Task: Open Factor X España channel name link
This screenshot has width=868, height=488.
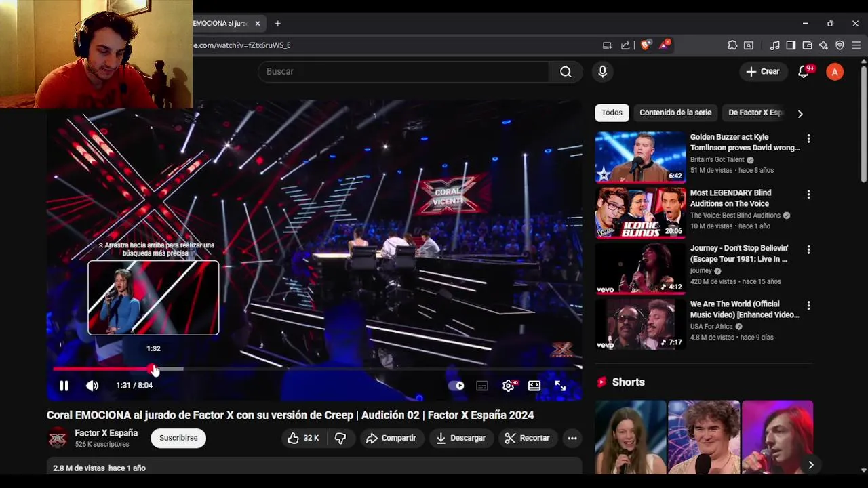Action: [106, 433]
